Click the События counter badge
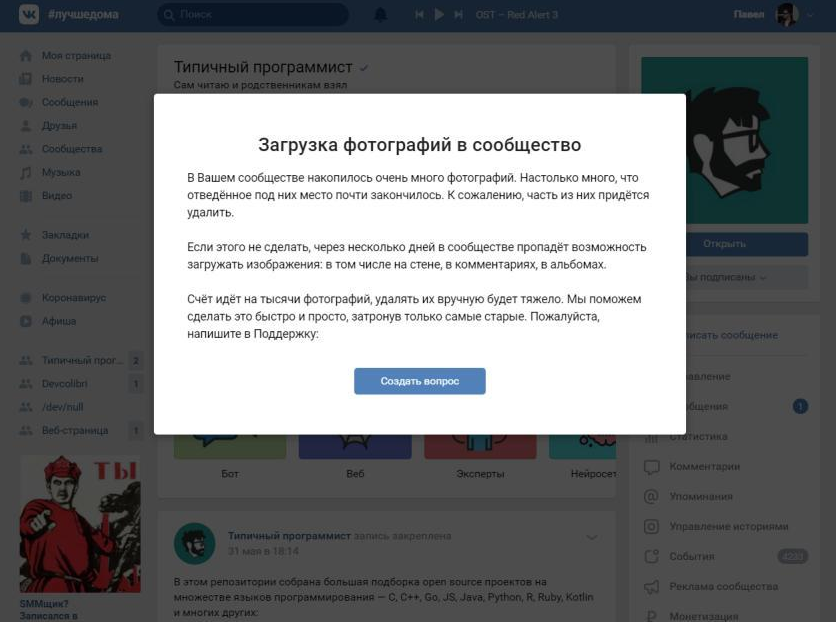The image size is (836, 622). point(793,556)
